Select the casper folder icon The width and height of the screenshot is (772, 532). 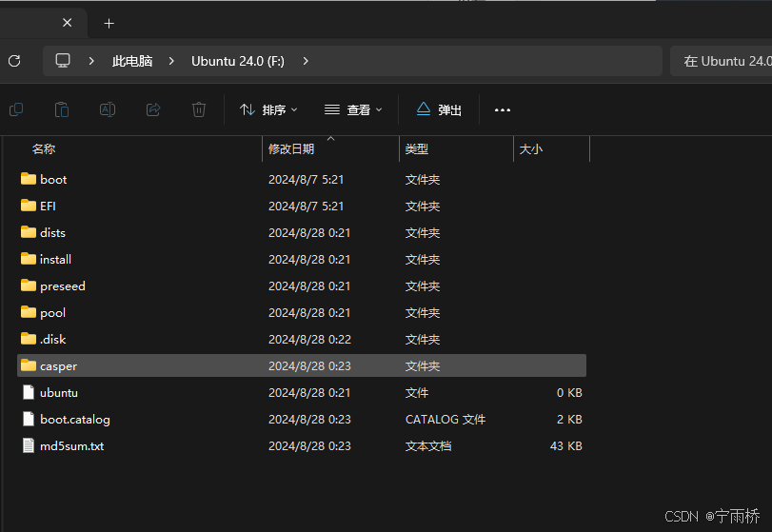tap(29, 365)
